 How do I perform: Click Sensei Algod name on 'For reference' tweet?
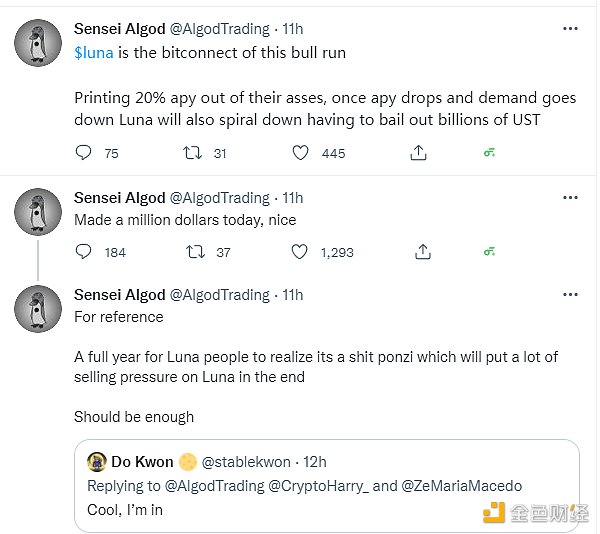(120, 295)
